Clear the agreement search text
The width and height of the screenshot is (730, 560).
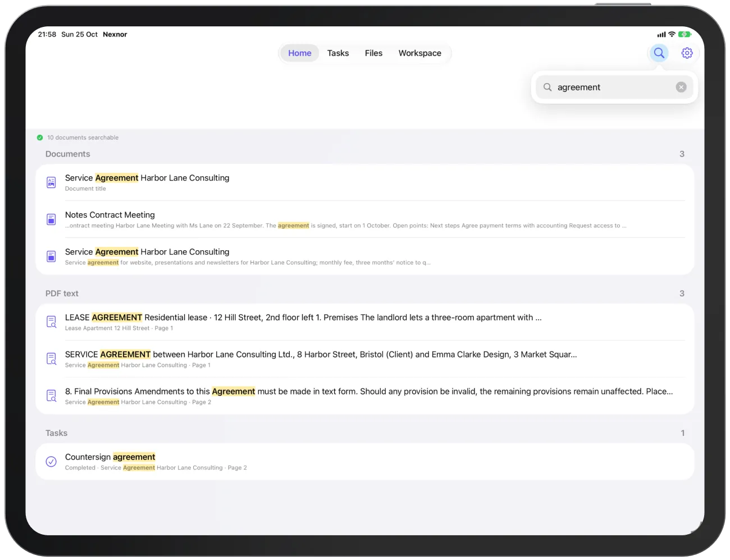point(681,87)
